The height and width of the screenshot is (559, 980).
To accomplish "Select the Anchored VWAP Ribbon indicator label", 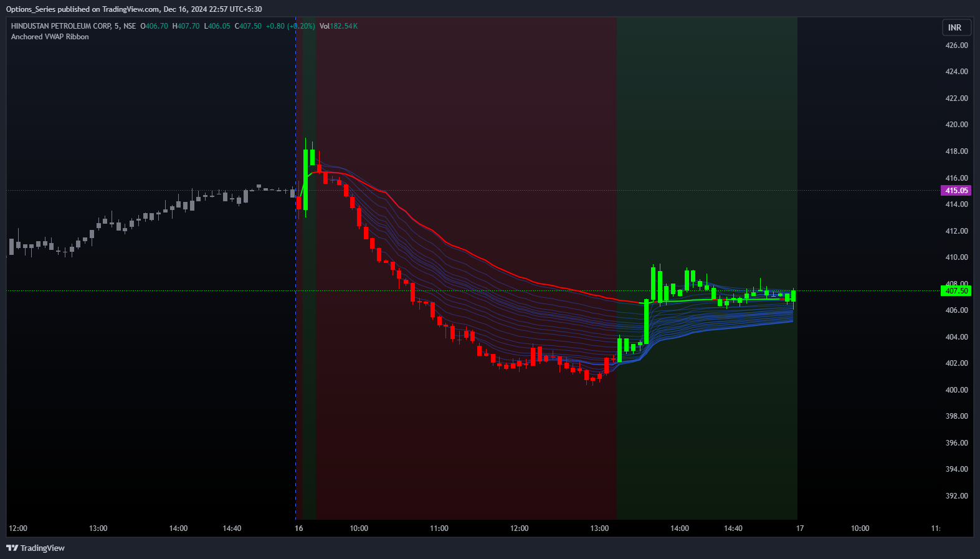I will click(x=50, y=37).
